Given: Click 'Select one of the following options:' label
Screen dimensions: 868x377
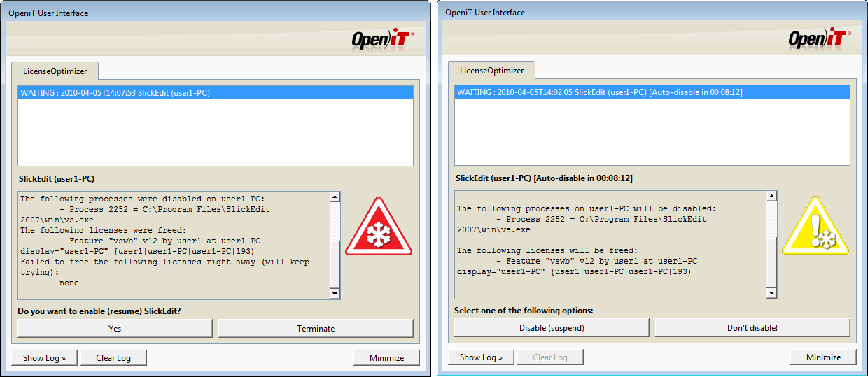Looking at the screenshot, I should click(524, 310).
